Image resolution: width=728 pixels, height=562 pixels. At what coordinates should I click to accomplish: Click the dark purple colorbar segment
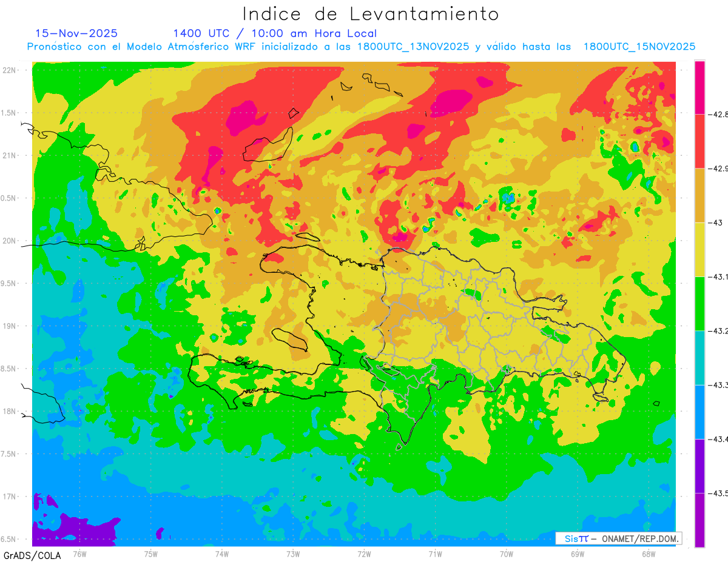coord(699,466)
